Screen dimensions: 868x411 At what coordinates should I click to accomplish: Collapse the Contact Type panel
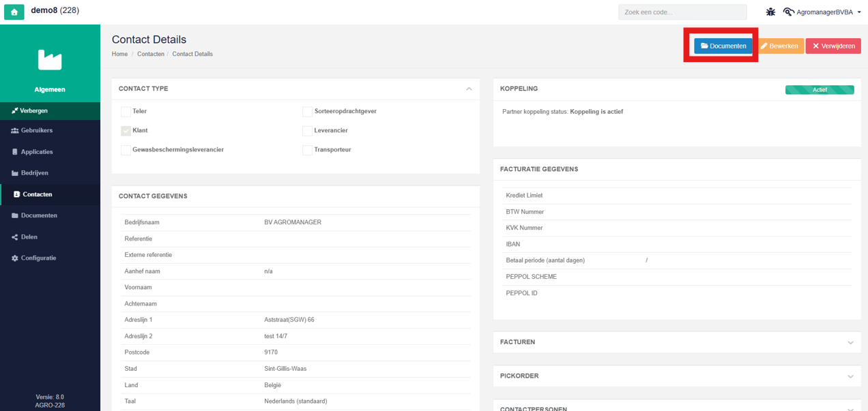(469, 89)
